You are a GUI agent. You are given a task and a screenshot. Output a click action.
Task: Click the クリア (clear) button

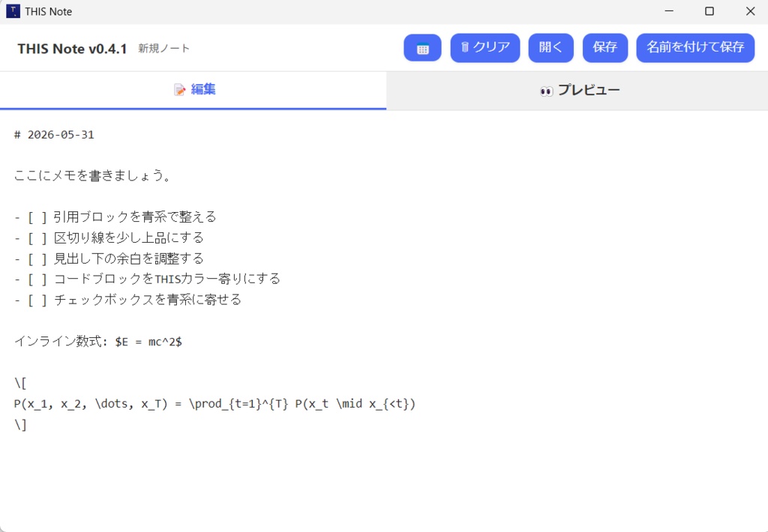tap(485, 47)
